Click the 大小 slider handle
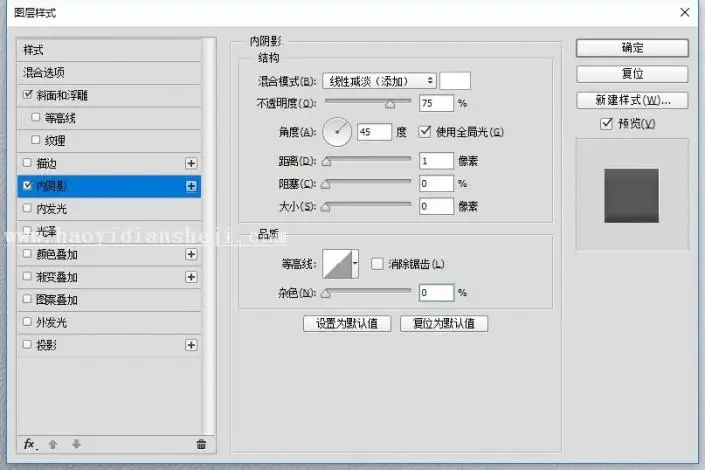This screenshot has height=470, width=705. pos(326,207)
